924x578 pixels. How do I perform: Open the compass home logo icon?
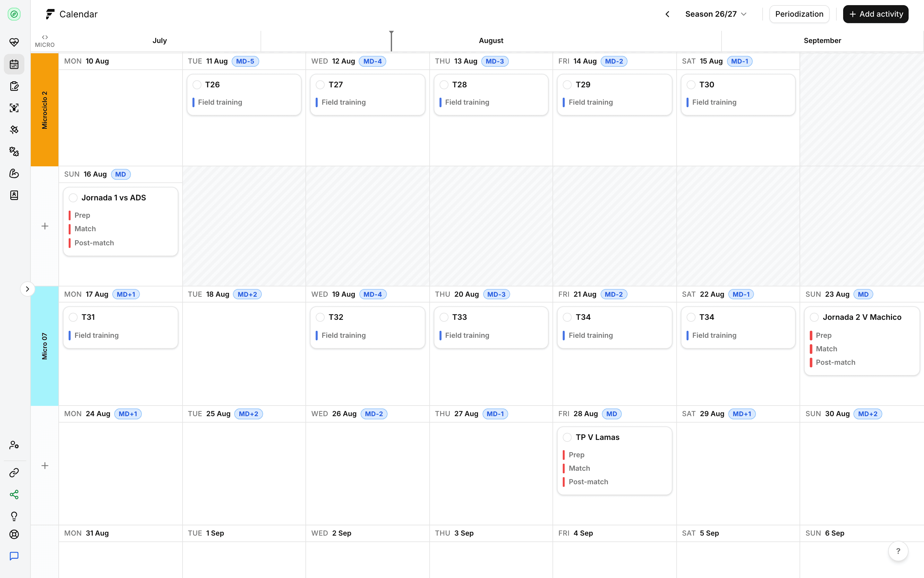(x=14, y=14)
